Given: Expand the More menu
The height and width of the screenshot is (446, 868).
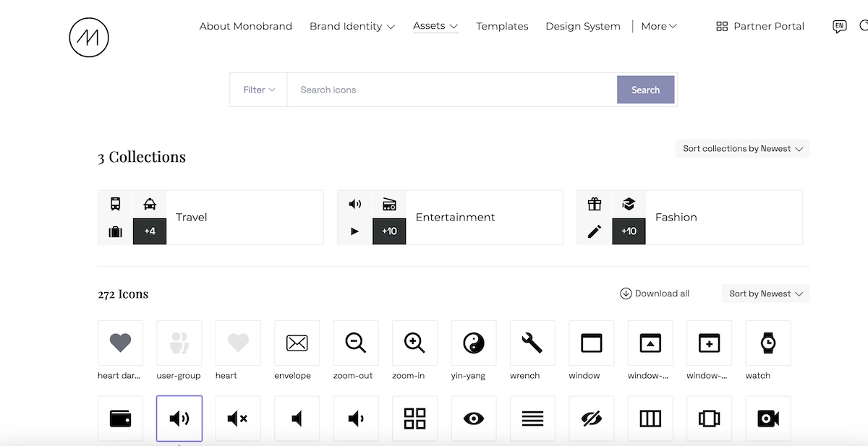Looking at the screenshot, I should pos(658,26).
